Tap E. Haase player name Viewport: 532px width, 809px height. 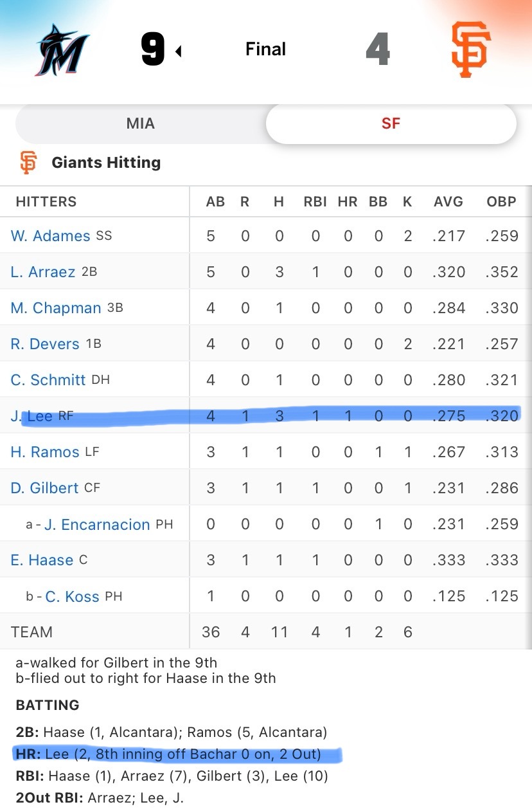point(42,560)
